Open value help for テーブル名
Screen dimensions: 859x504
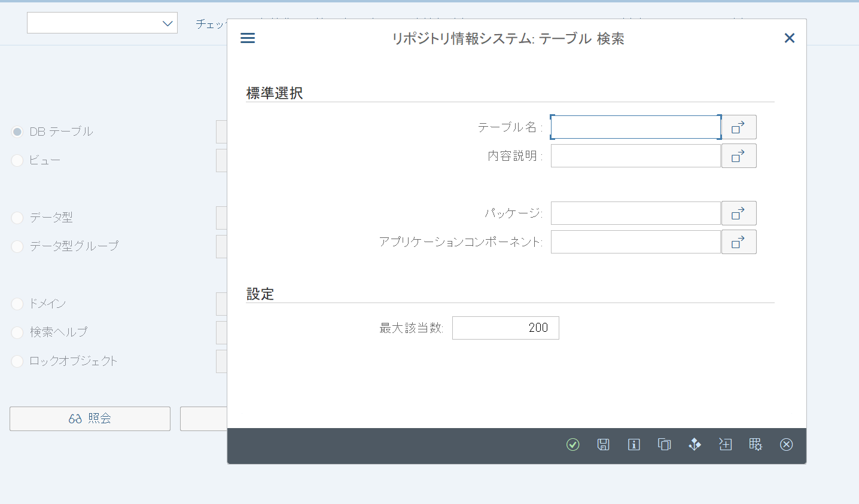point(739,127)
